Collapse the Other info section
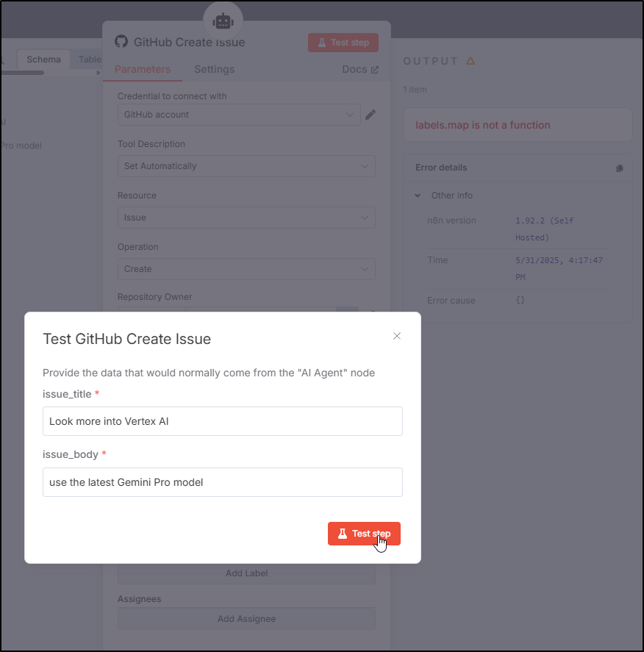Viewport: 644px width, 652px height. 418,196
